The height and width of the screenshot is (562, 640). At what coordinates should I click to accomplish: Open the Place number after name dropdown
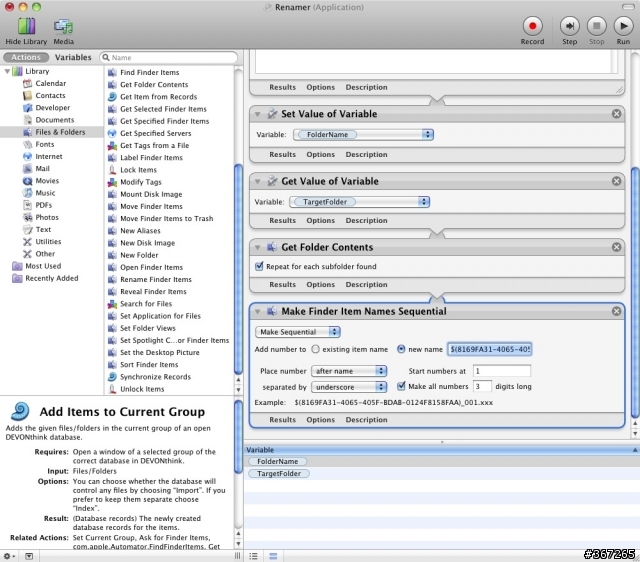(x=349, y=371)
